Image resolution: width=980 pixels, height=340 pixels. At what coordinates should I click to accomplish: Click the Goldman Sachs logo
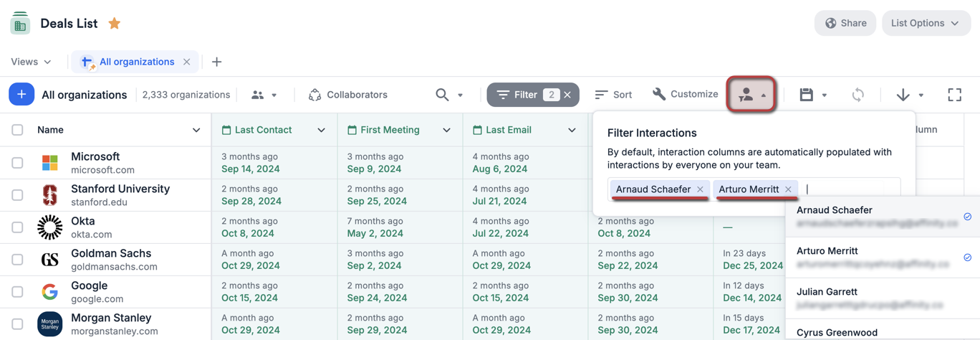click(x=49, y=260)
